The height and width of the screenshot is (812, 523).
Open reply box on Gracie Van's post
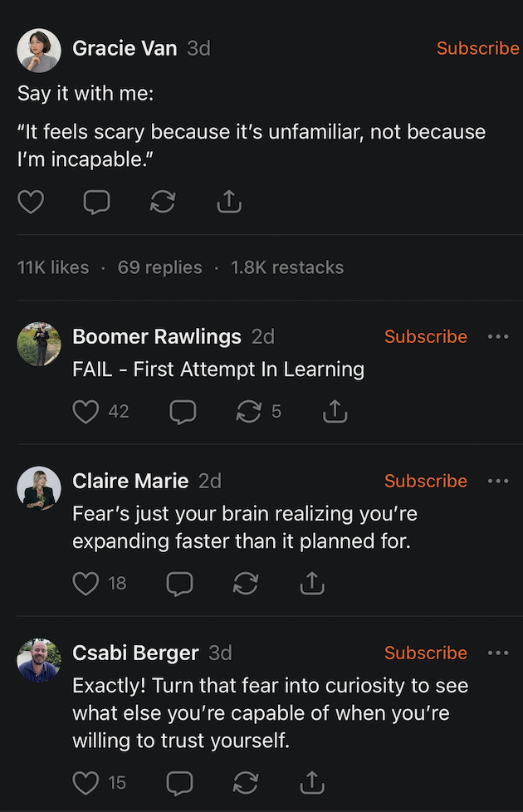coord(96,202)
